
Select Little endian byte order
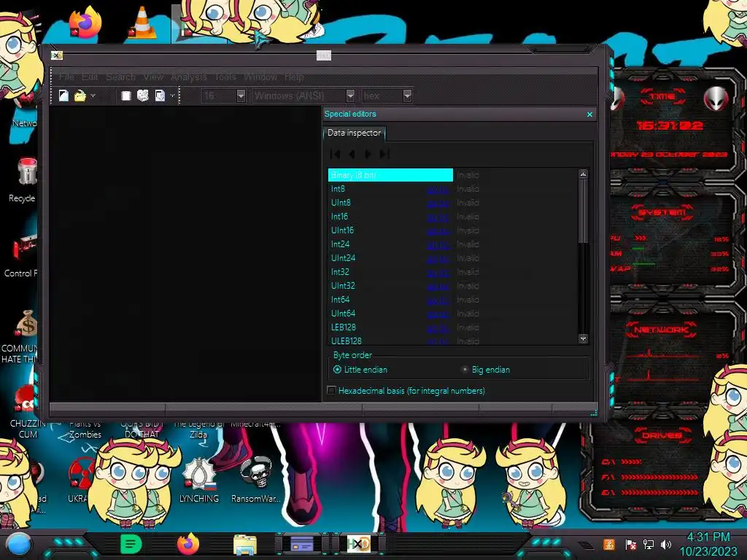360,370
